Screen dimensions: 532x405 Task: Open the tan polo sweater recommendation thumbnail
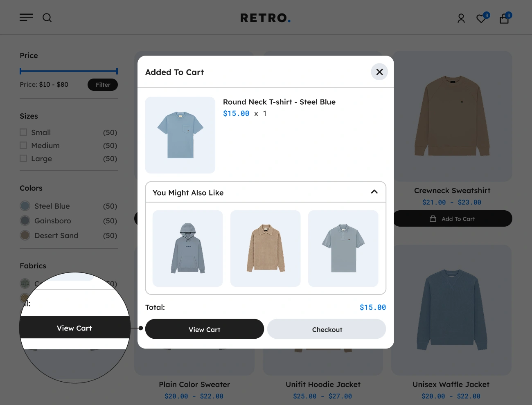click(x=266, y=248)
